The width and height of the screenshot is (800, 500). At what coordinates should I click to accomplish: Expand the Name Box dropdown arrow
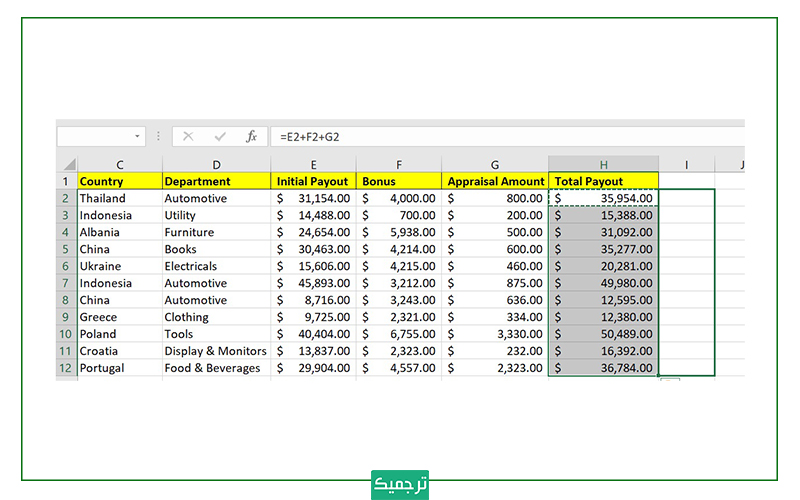tap(137, 136)
